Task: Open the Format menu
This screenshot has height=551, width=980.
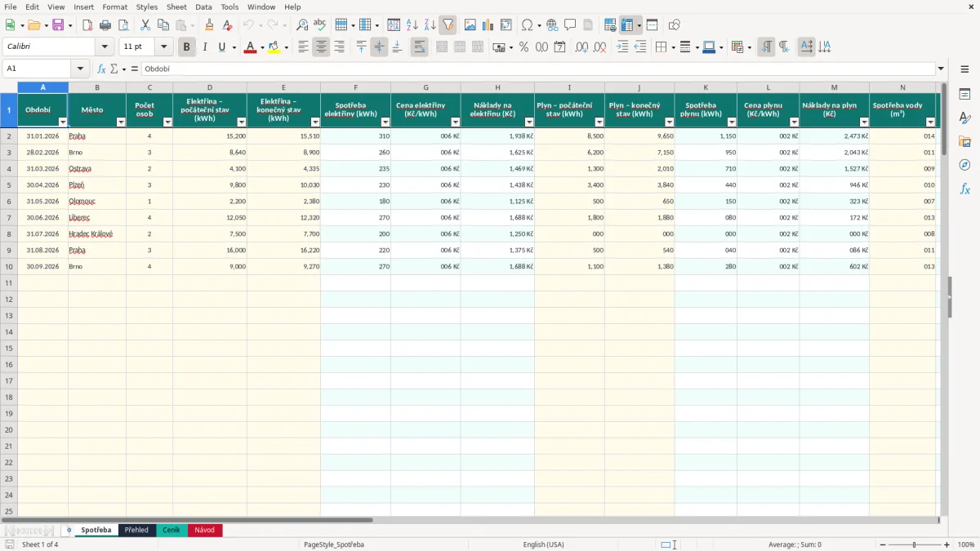Action: click(x=114, y=7)
